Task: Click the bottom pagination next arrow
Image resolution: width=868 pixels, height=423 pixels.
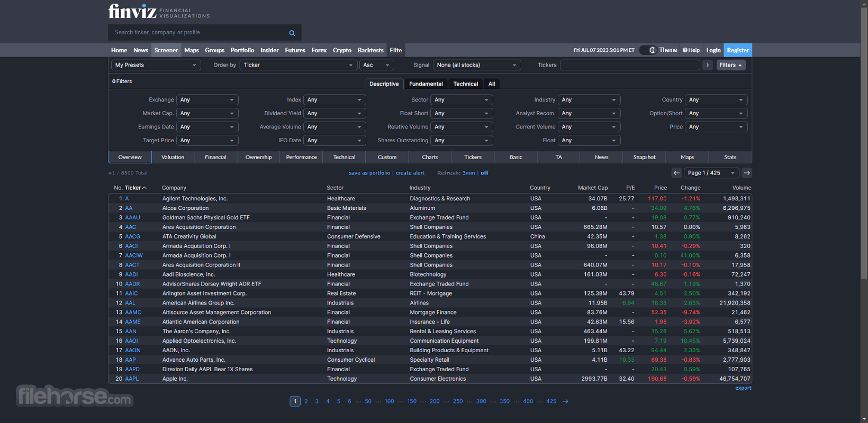Action: click(565, 401)
